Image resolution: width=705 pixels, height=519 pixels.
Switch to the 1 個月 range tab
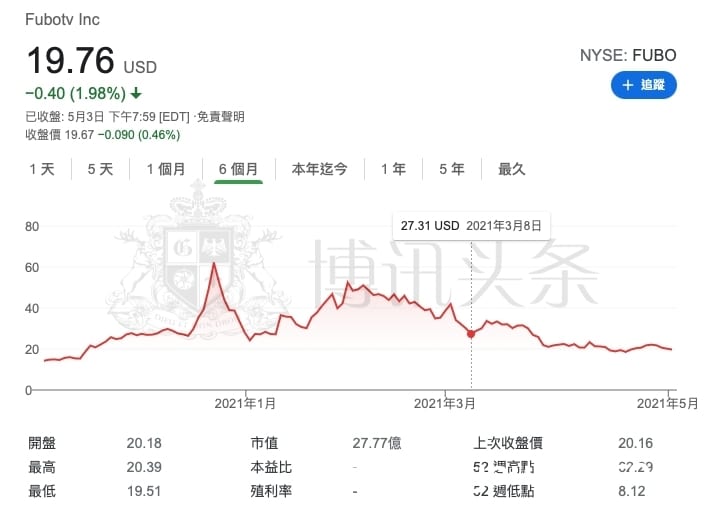pyautogui.click(x=166, y=169)
